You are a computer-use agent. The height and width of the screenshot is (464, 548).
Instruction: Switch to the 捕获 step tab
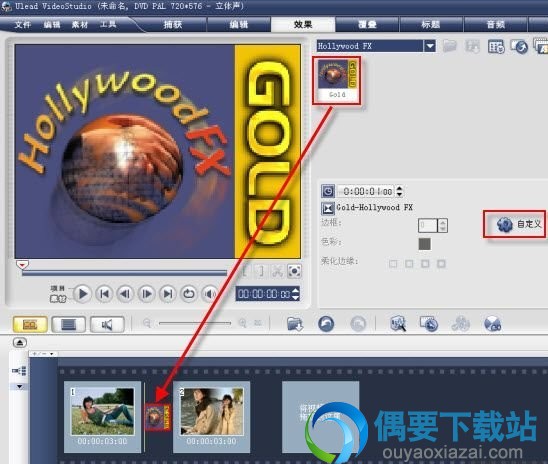(173, 24)
